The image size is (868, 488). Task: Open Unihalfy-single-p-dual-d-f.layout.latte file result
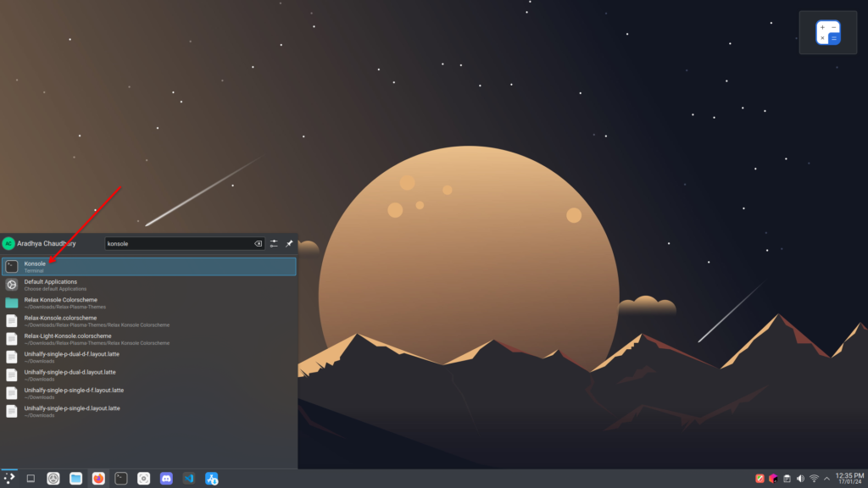coord(149,357)
